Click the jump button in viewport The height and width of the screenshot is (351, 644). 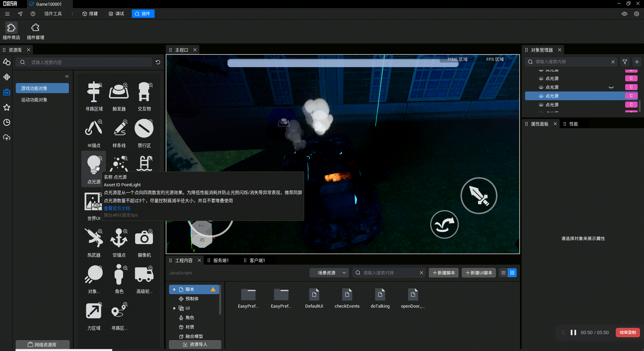pos(444,225)
